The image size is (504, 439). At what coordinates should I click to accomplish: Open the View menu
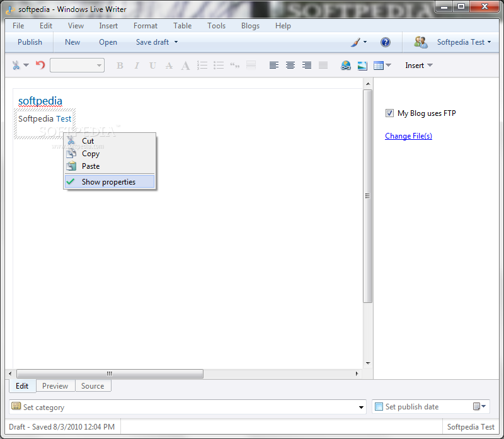76,26
